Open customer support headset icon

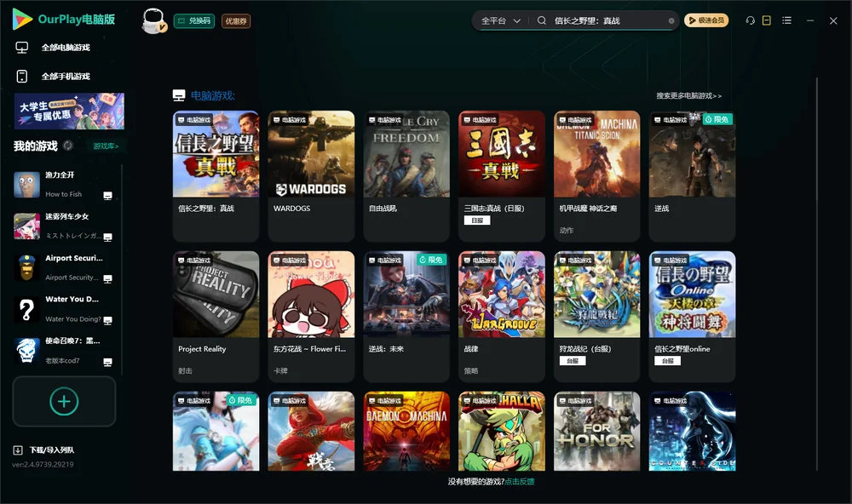(751, 20)
